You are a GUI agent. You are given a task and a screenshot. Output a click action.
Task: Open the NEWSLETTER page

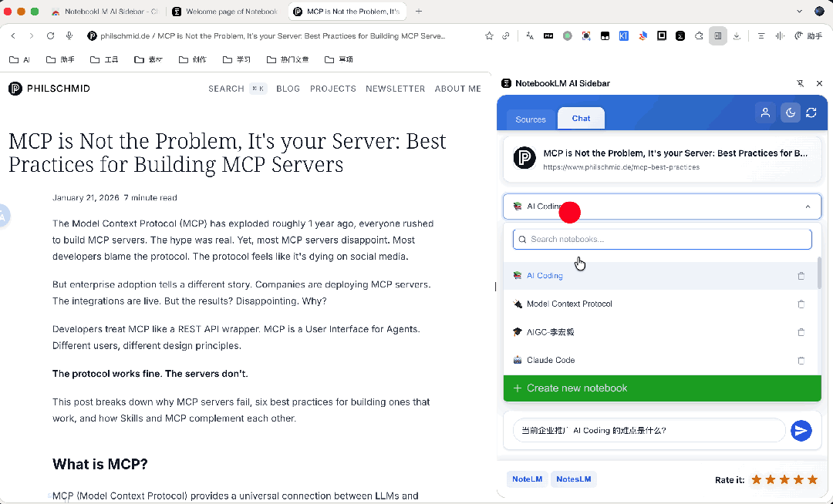(x=395, y=89)
